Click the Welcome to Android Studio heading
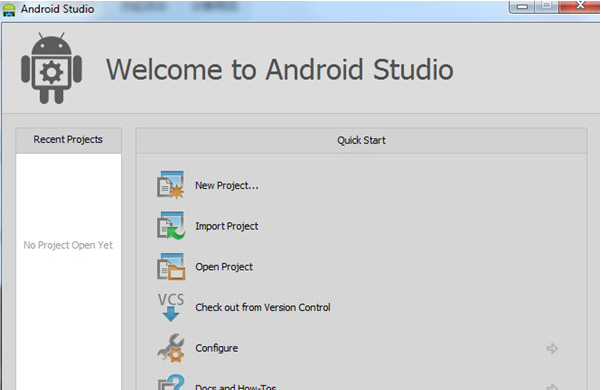 [x=279, y=69]
